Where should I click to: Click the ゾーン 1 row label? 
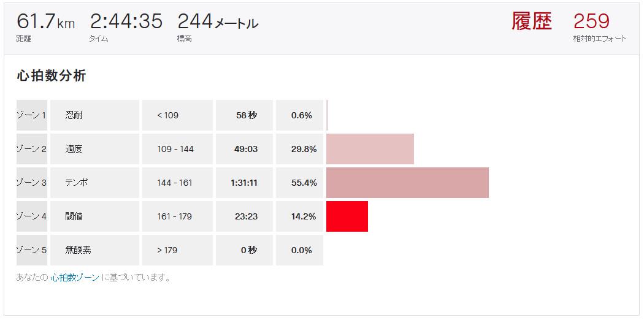coord(32,115)
